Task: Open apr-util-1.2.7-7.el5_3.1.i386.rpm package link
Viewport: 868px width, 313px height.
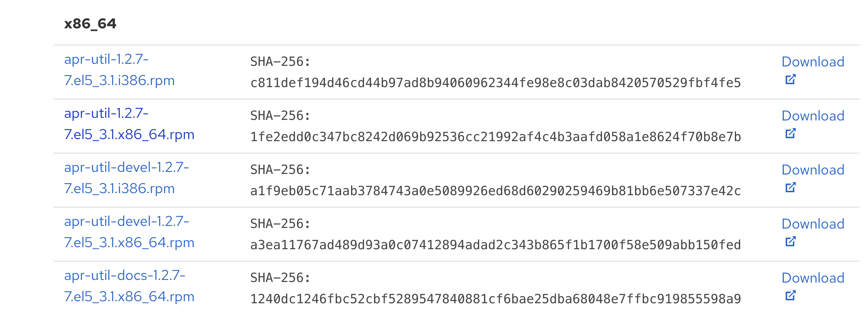Action: 119,70
